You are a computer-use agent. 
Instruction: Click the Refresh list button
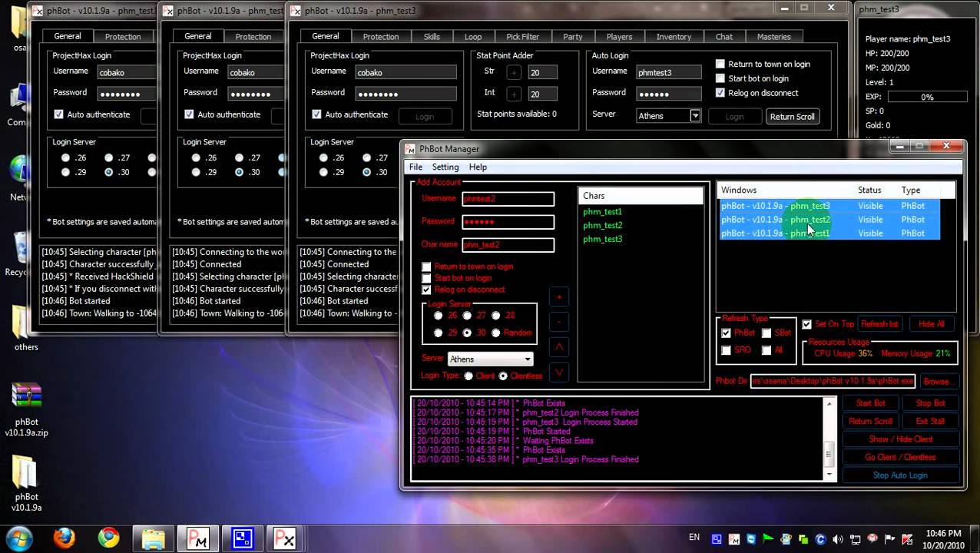coord(879,324)
